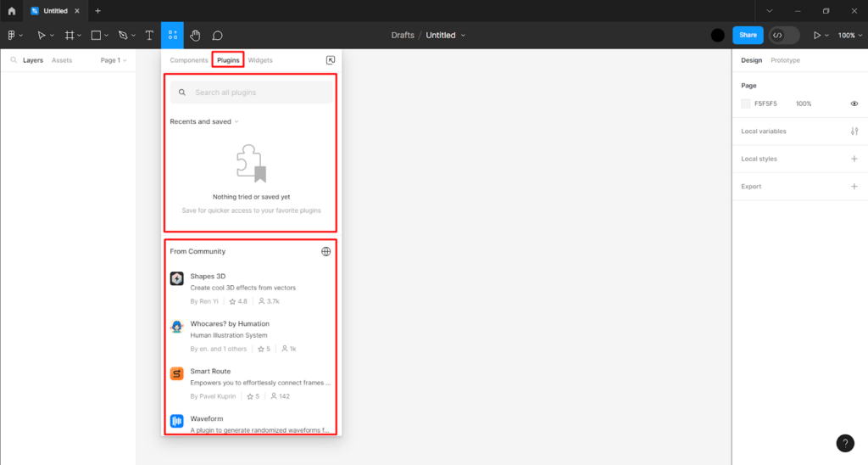Switch to the Layers tab
The width and height of the screenshot is (868, 465).
pyautogui.click(x=33, y=60)
